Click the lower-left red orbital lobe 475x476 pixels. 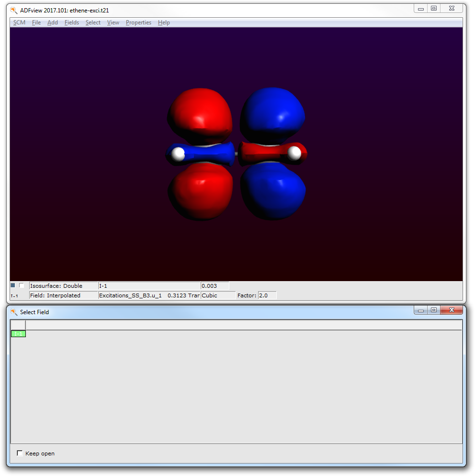(x=200, y=191)
